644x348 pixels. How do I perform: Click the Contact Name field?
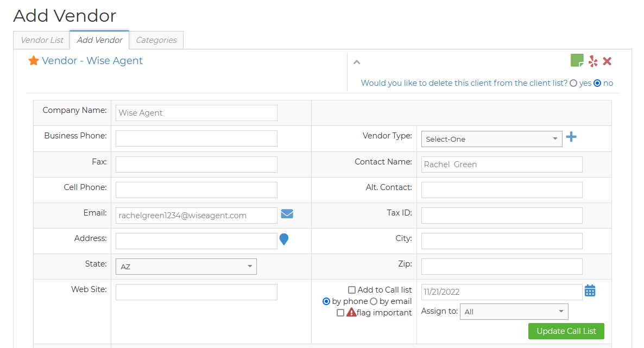click(x=502, y=164)
